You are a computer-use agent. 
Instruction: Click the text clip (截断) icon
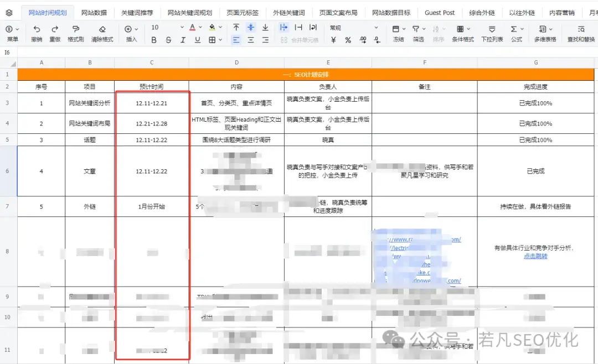pos(298,28)
